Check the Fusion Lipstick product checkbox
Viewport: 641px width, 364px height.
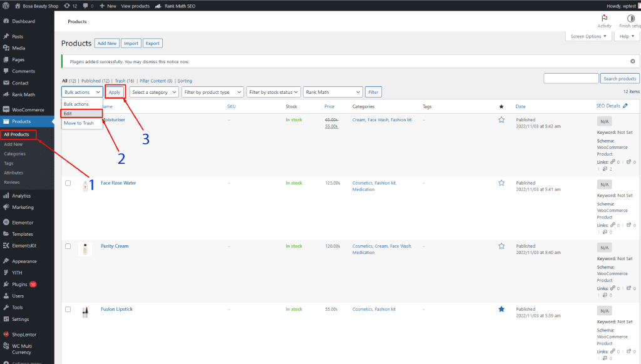(x=68, y=310)
